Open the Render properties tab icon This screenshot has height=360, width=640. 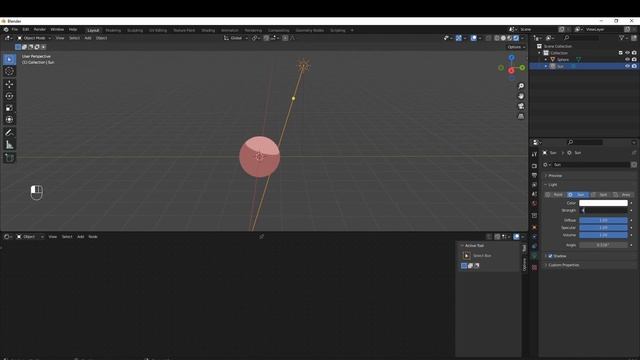click(x=534, y=166)
